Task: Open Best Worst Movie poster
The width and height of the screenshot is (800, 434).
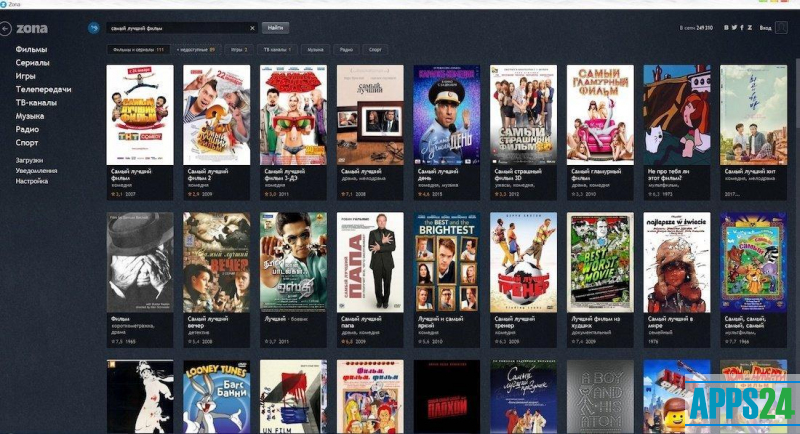Action: pos(600,262)
